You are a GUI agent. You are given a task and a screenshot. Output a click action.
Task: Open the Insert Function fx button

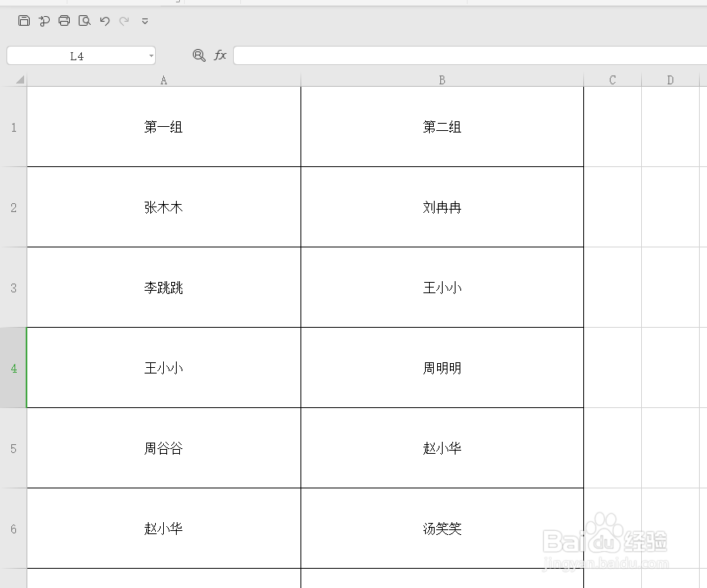pos(220,55)
